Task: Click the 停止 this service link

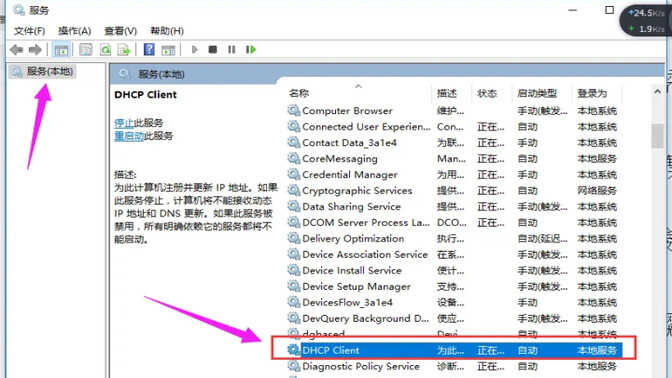Action: pos(124,123)
